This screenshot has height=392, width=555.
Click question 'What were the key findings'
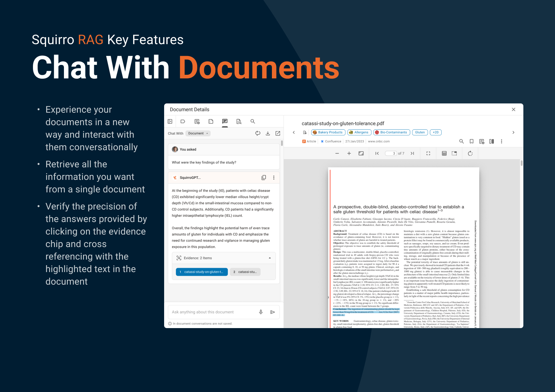[x=204, y=162]
